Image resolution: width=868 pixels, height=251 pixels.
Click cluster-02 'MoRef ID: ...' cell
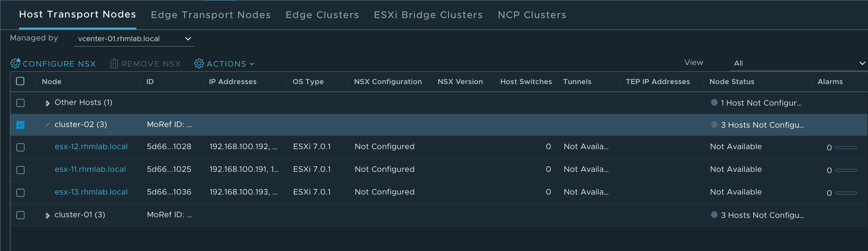tap(169, 125)
